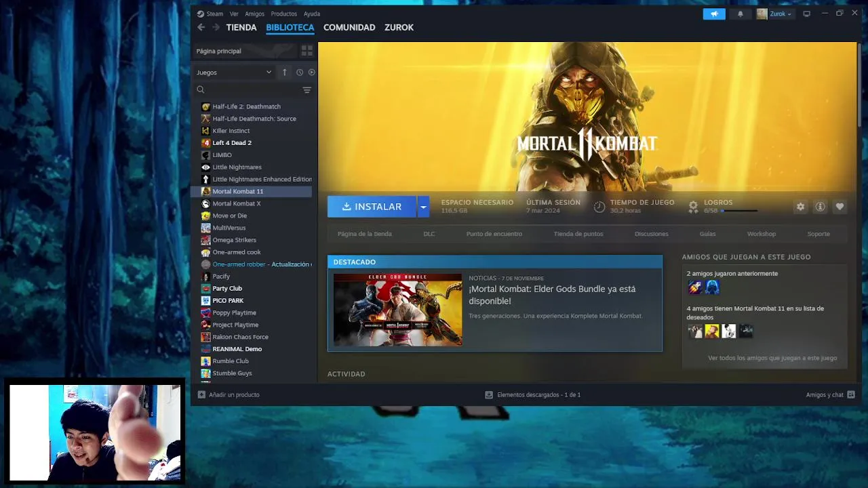
Task: Click the Stumble Guys game icon
Action: pos(206,373)
